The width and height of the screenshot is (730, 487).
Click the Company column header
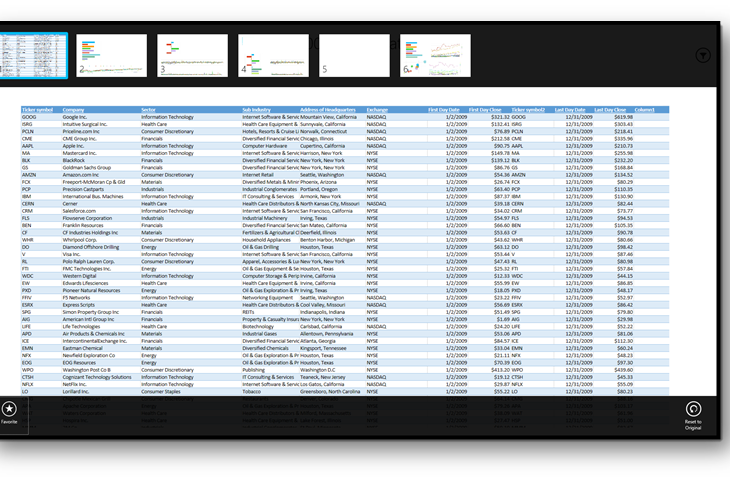pyautogui.click(x=74, y=110)
